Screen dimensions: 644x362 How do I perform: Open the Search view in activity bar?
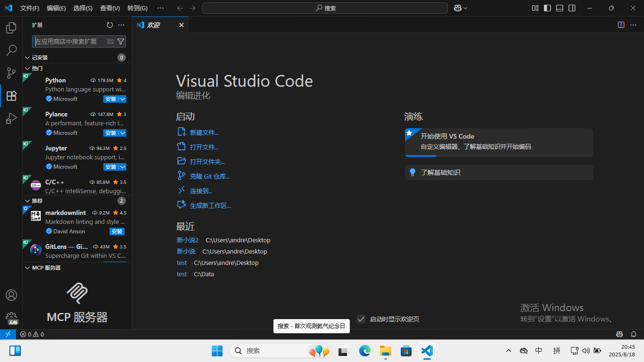[11, 50]
